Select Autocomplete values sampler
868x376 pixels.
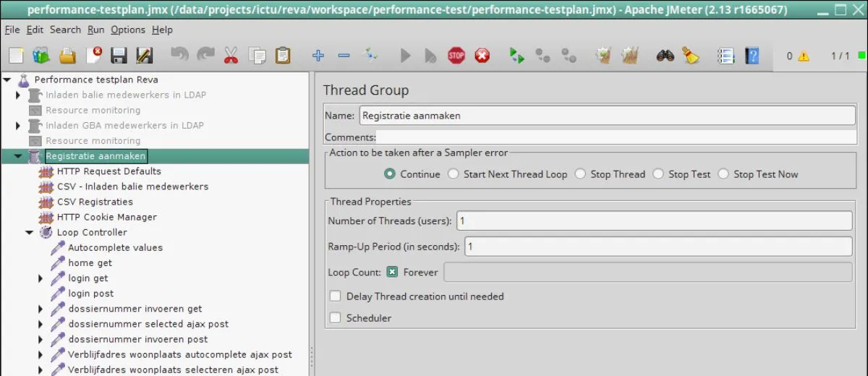[x=115, y=247]
